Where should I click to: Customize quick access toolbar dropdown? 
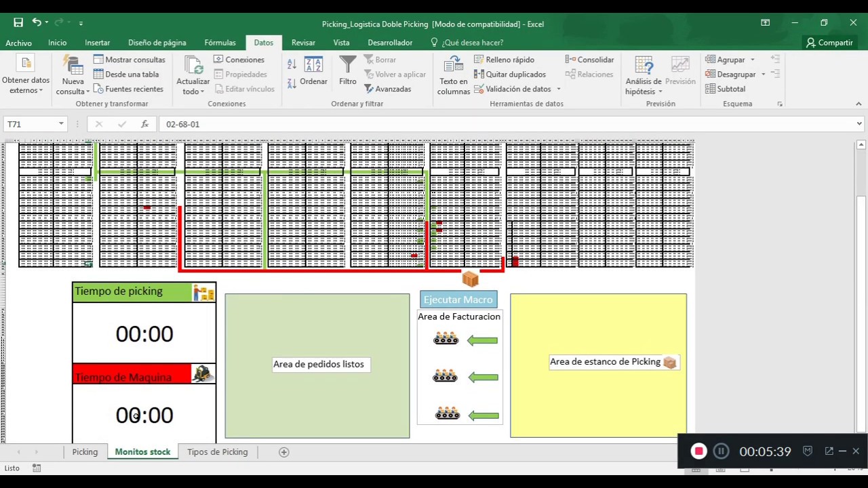coord(81,23)
